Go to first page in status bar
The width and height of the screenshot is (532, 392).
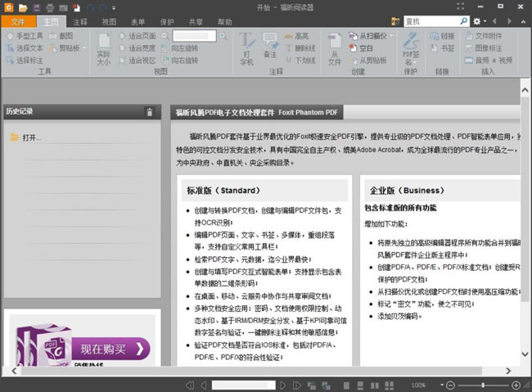click(190, 385)
